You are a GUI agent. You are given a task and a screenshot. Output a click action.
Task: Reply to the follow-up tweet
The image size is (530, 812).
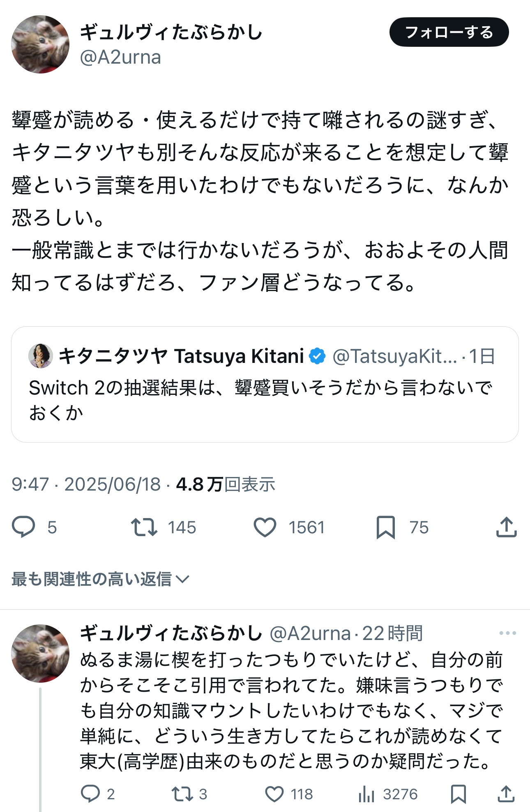coord(90,794)
